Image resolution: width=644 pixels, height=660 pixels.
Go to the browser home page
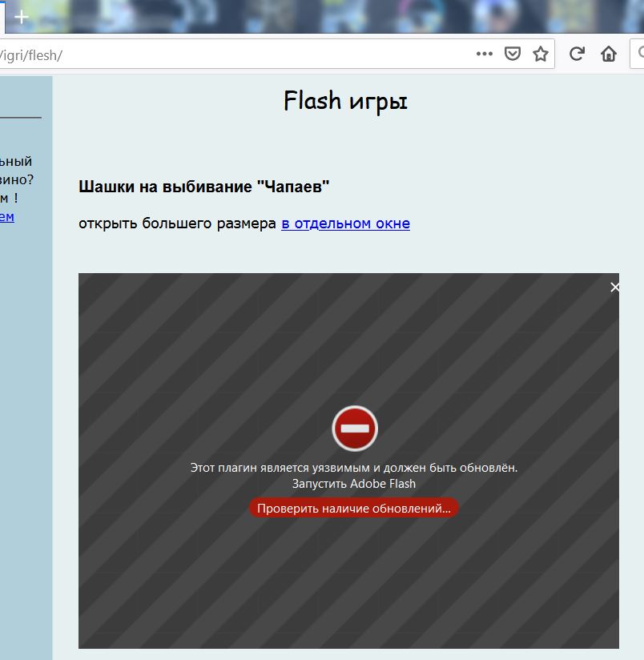pos(609,54)
